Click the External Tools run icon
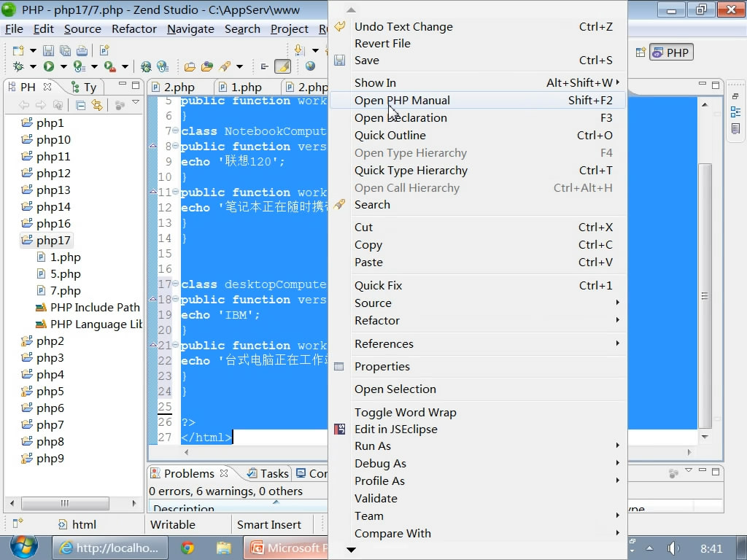 click(x=110, y=66)
